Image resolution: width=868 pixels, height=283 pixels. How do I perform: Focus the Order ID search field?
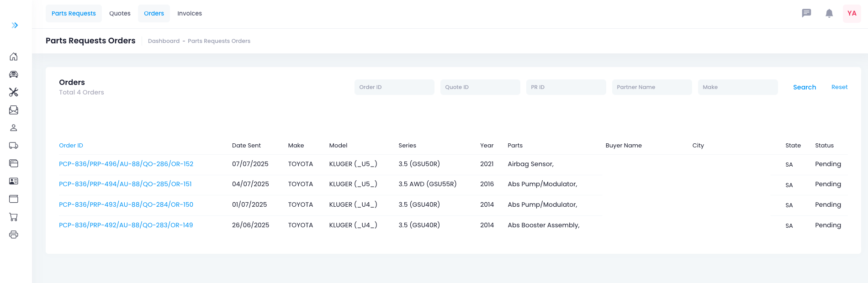(x=394, y=87)
